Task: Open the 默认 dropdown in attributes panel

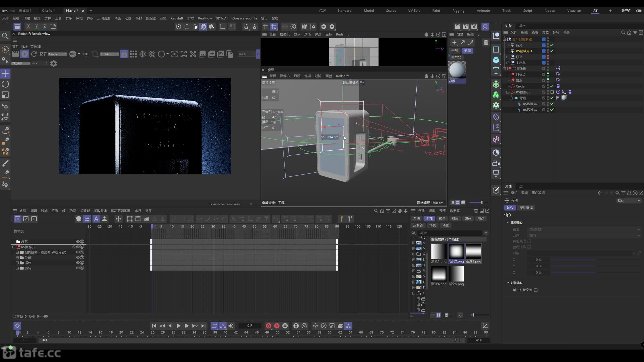Action: pos(628,200)
